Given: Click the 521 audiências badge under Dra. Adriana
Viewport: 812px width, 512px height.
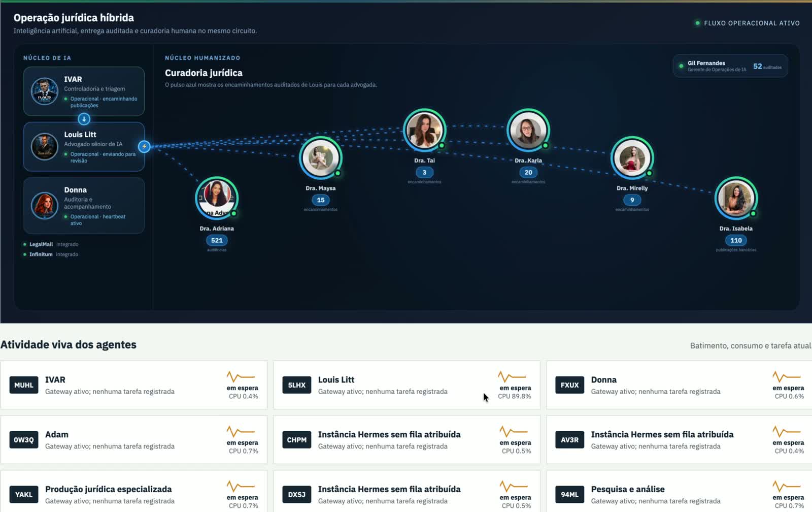Looking at the screenshot, I should (217, 240).
